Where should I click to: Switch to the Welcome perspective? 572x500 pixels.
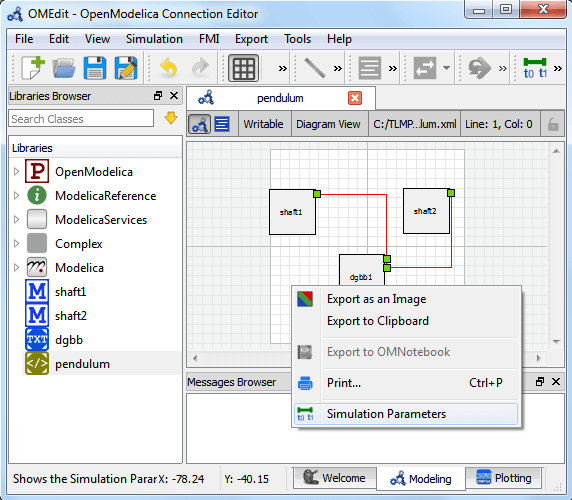pyautogui.click(x=335, y=478)
